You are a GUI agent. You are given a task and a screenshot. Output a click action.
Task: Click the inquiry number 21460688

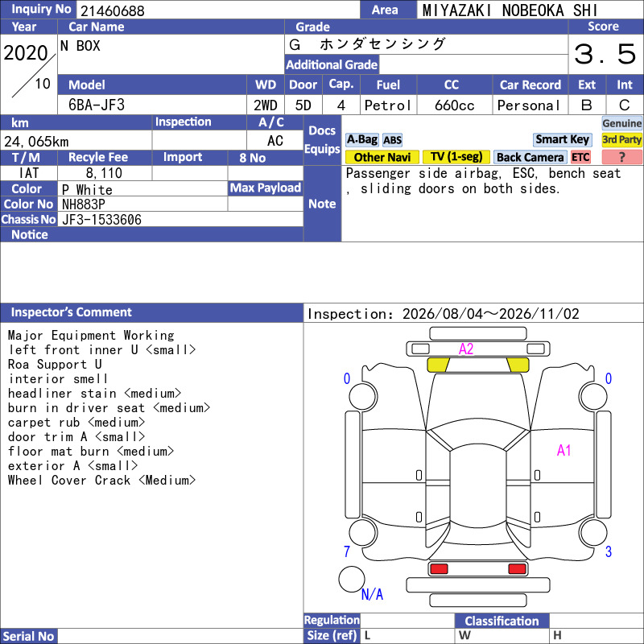pos(113,10)
